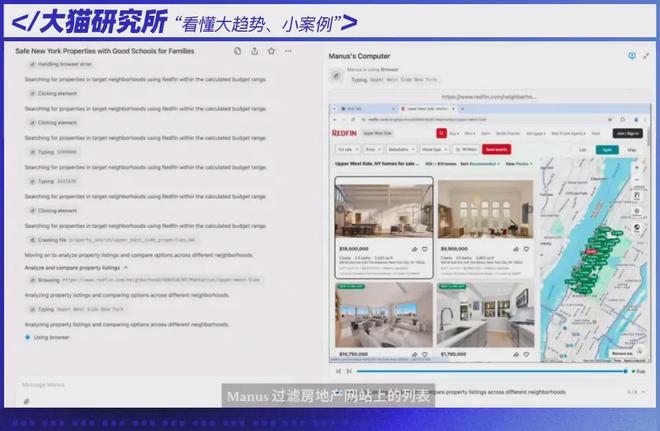Open the Sell menu on Redfin

485,133
